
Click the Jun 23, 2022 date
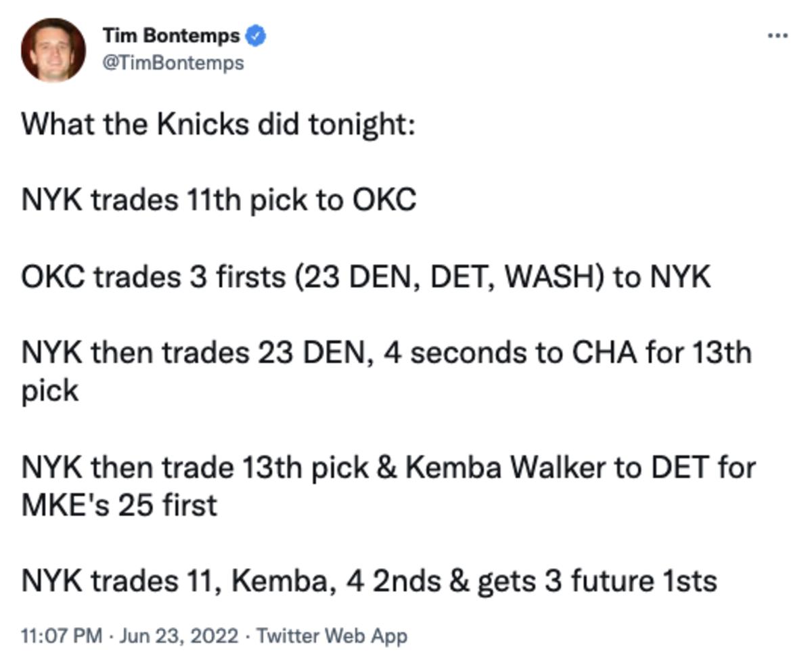tap(179, 637)
